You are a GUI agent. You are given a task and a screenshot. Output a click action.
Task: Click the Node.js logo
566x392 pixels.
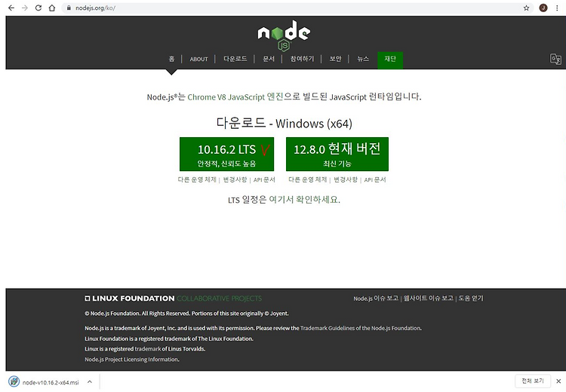284,35
